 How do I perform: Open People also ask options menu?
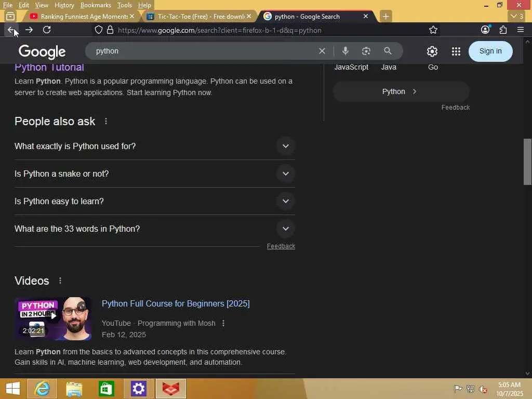click(x=106, y=121)
